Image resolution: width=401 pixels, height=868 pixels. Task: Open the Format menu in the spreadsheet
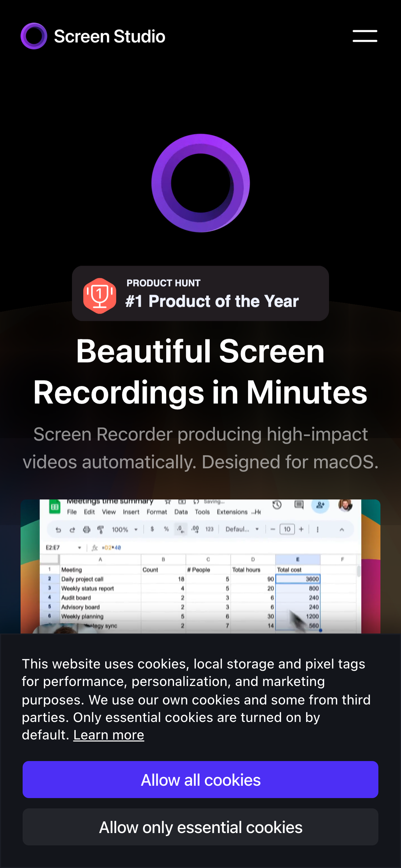157,512
